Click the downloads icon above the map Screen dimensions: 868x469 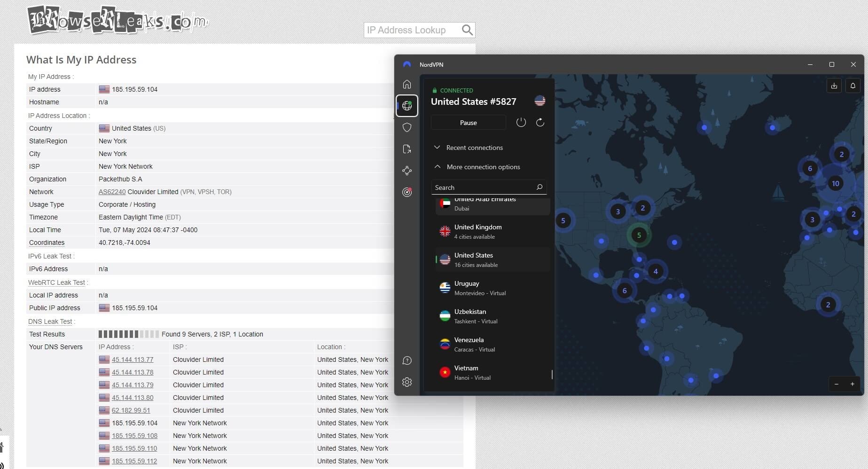pyautogui.click(x=835, y=86)
